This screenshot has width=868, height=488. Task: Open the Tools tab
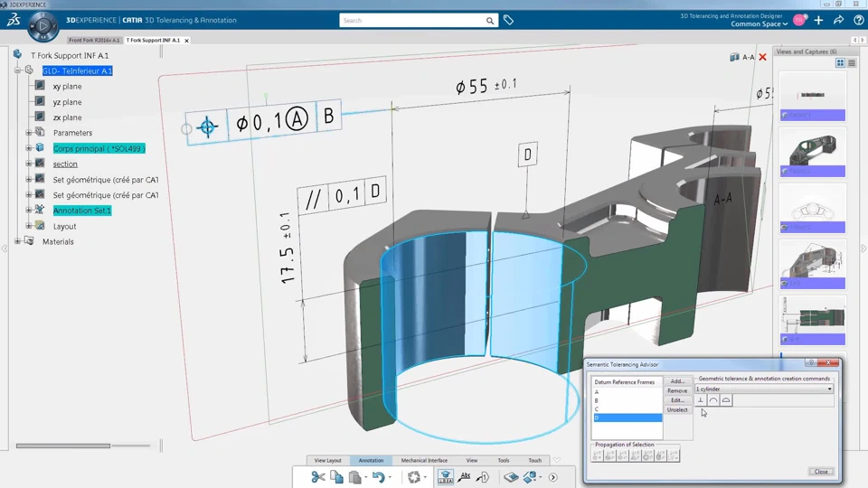coord(504,460)
